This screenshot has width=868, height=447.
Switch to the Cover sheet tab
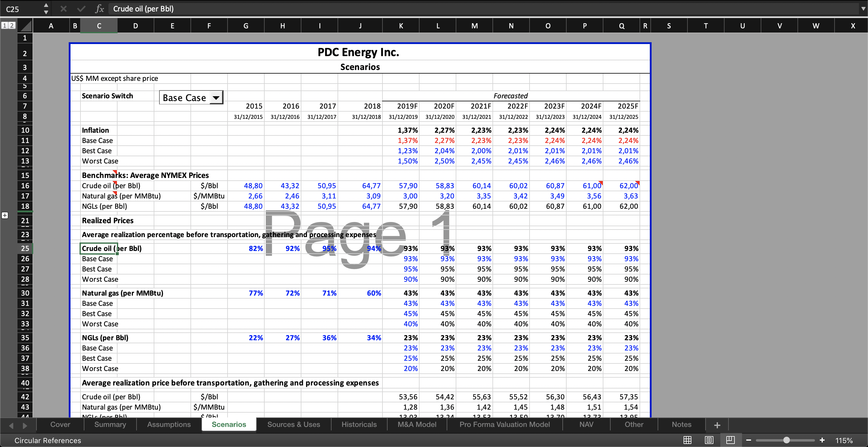(x=60, y=424)
